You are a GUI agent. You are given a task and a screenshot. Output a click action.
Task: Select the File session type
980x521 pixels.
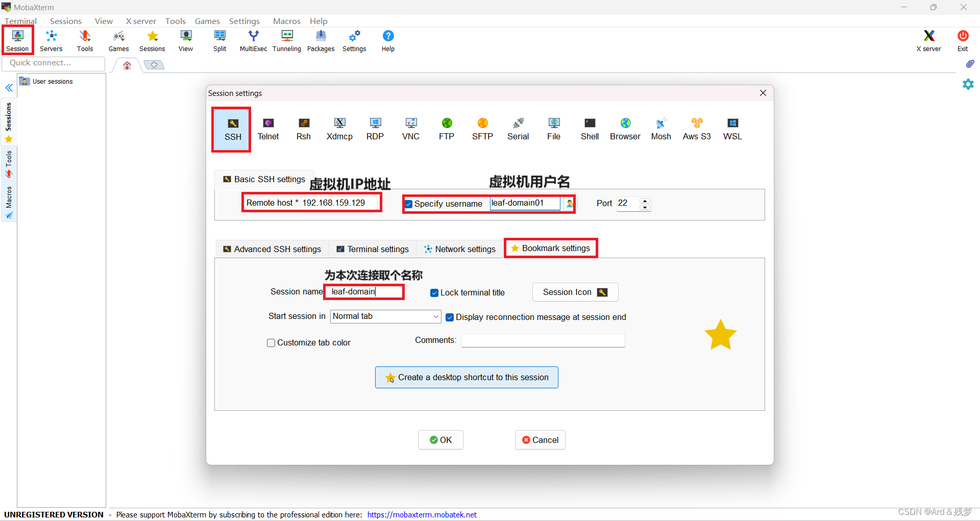[554, 130]
